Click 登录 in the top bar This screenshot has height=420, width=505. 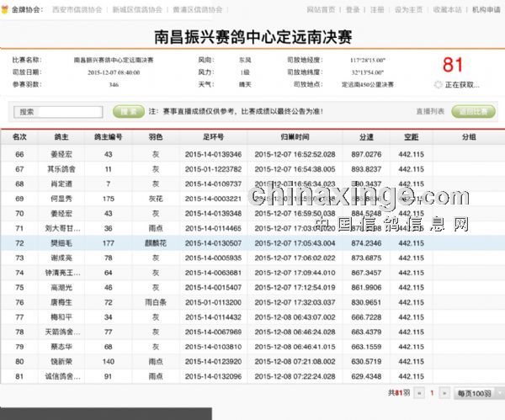tap(353, 9)
